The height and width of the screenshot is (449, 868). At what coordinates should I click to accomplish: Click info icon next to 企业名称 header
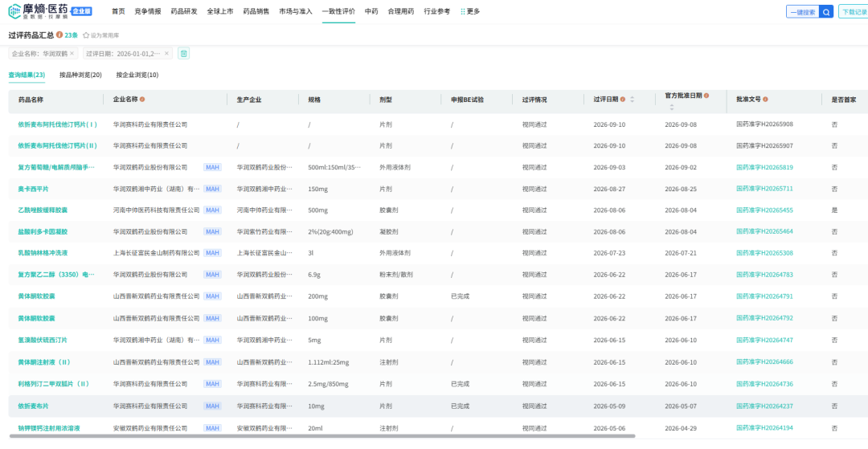pyautogui.click(x=142, y=100)
